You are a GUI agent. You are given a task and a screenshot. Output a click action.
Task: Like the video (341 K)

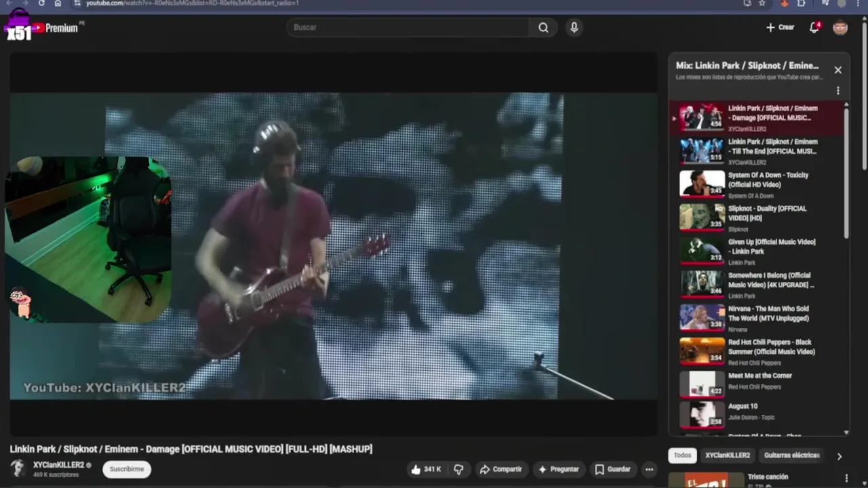tap(425, 469)
